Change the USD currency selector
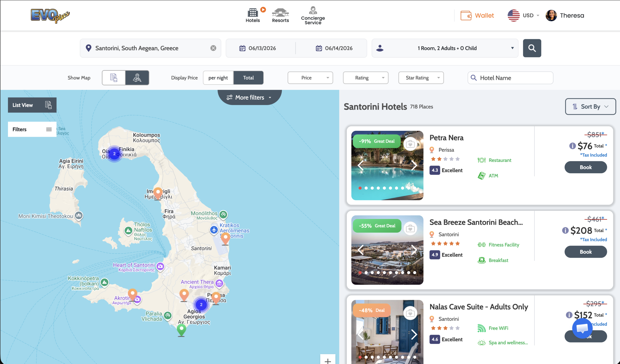The height and width of the screenshot is (364, 620). pos(523,15)
